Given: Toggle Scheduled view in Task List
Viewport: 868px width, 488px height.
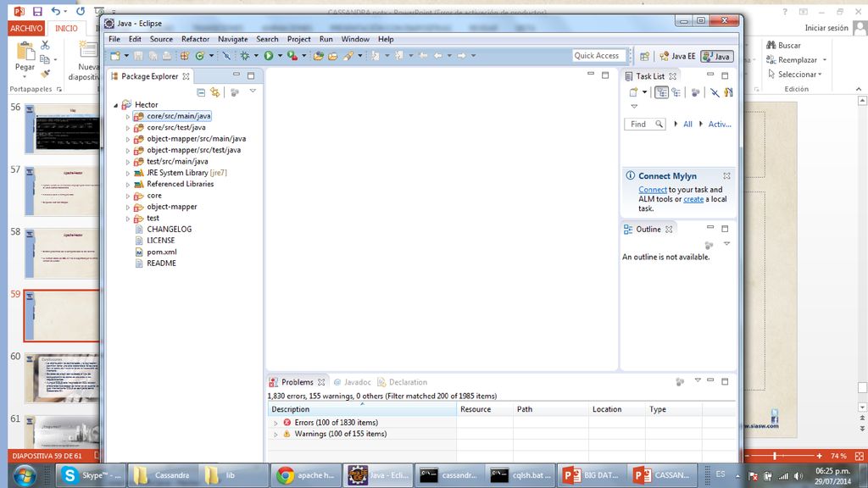Looking at the screenshot, I should pyautogui.click(x=676, y=92).
